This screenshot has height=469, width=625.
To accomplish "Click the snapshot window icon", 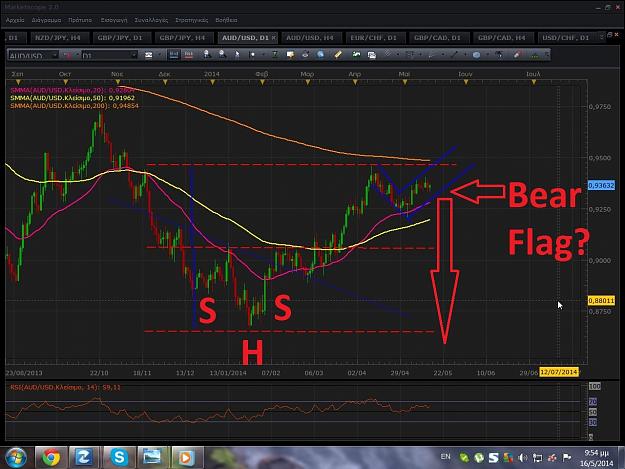I will pos(371,55).
